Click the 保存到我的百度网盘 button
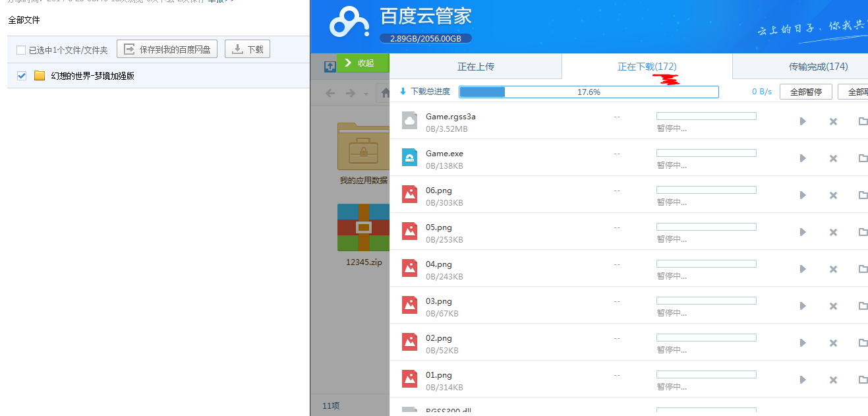Image resolution: width=868 pixels, height=416 pixels. [167, 49]
